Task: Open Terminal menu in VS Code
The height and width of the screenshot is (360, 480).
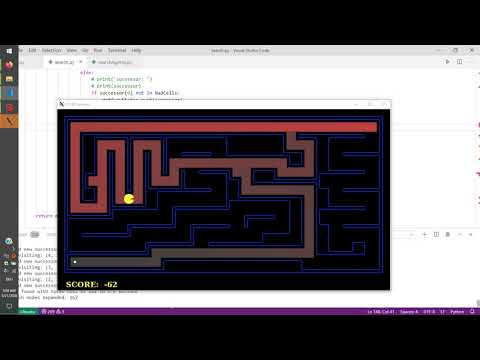Action: (x=117, y=50)
